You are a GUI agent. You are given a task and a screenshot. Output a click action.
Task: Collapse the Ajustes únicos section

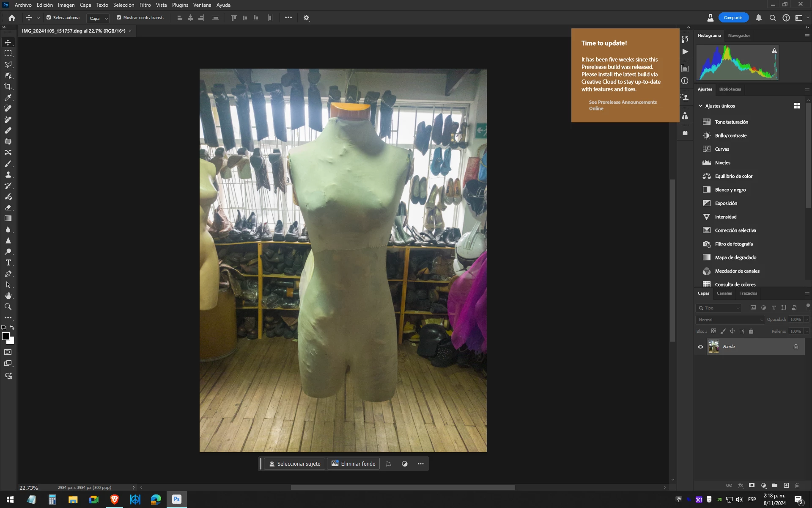pyautogui.click(x=701, y=106)
